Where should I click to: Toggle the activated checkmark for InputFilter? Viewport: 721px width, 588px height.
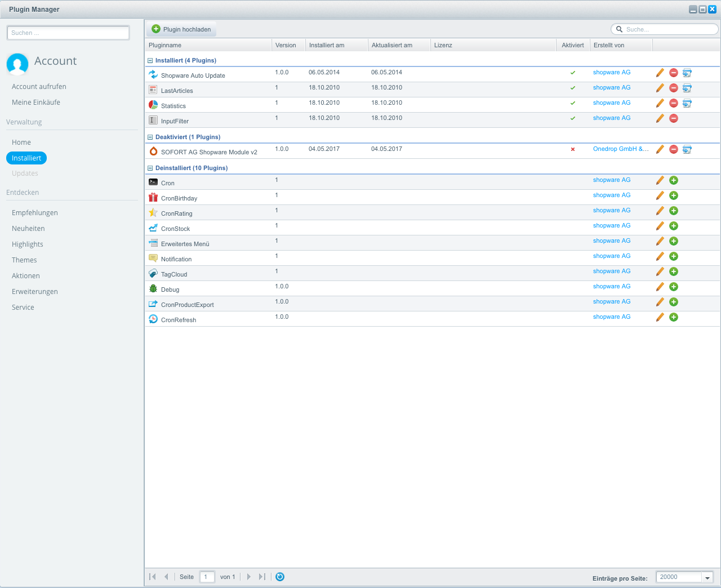(x=573, y=118)
